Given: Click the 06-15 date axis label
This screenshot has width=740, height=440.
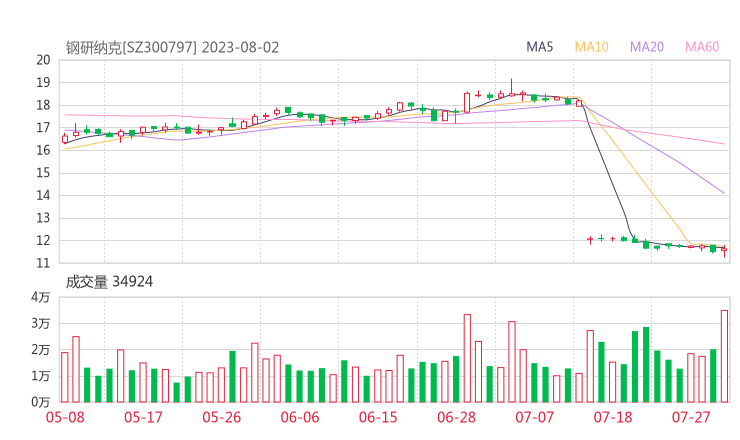Looking at the screenshot, I should click(378, 417).
